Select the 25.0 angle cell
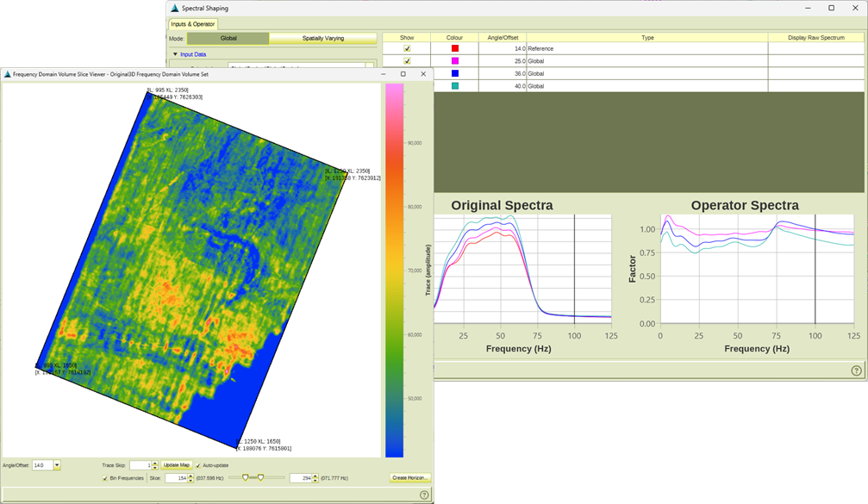868x504 pixels. click(x=503, y=61)
